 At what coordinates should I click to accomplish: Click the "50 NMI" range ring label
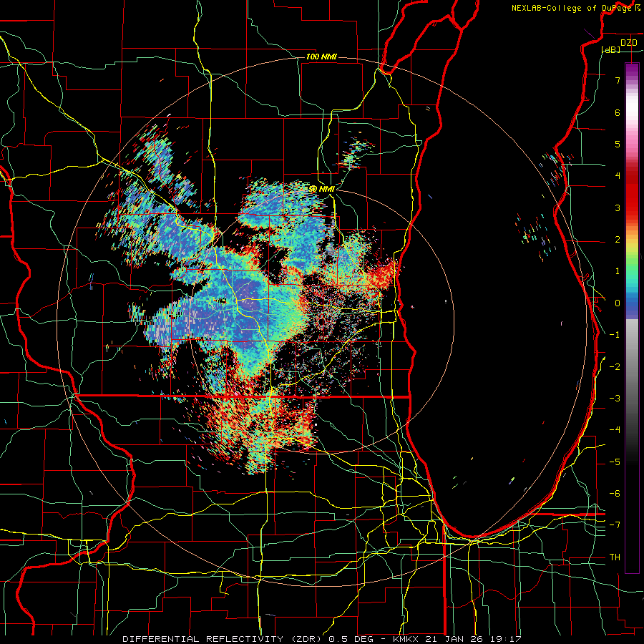pyautogui.click(x=322, y=189)
